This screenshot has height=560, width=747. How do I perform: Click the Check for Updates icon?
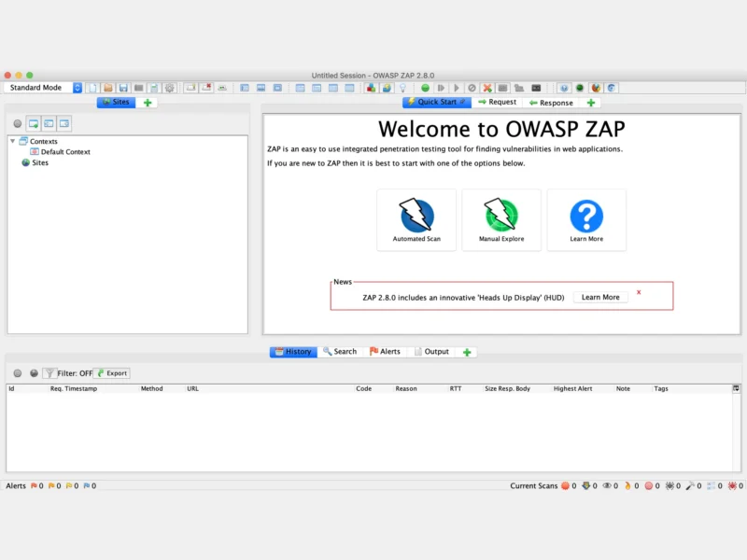pos(387,88)
